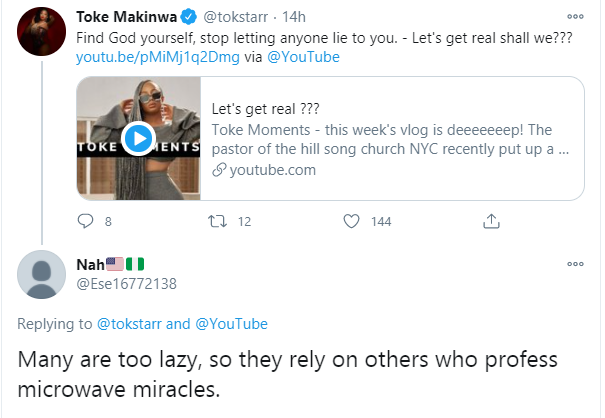
Task: Click @tokstarr in Replying to line
Action: pos(129,324)
